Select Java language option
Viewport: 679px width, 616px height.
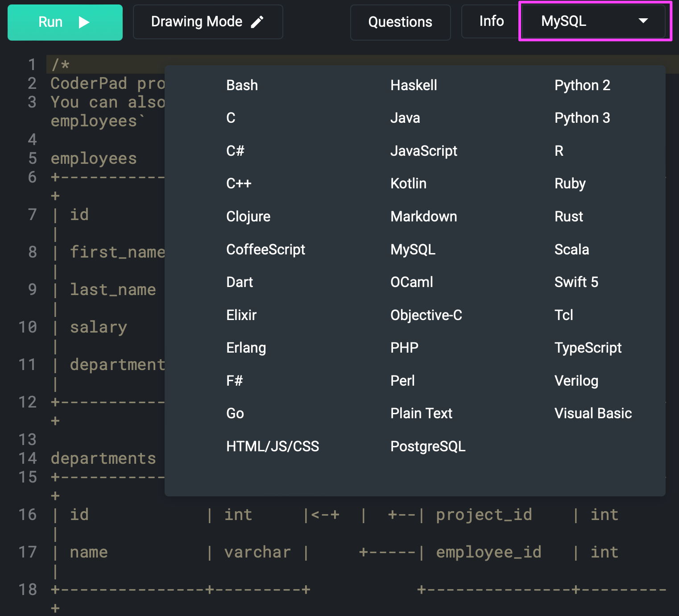tap(405, 118)
